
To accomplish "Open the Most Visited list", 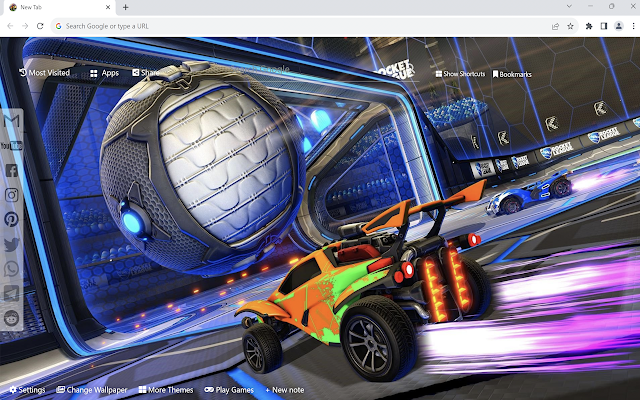I will tap(44, 73).
